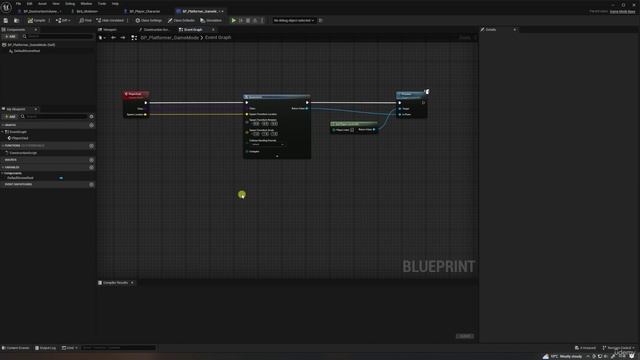Start Simulation from toolbar

coord(211,20)
